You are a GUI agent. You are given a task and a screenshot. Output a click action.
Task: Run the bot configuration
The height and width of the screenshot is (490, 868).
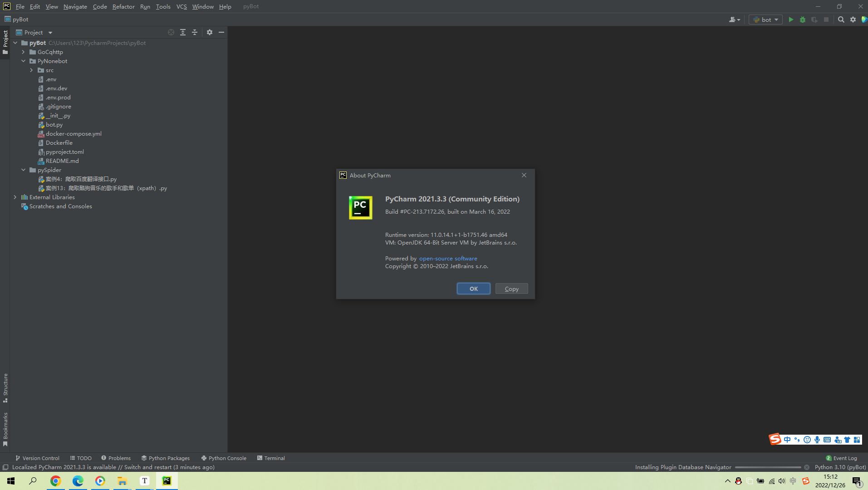(791, 20)
